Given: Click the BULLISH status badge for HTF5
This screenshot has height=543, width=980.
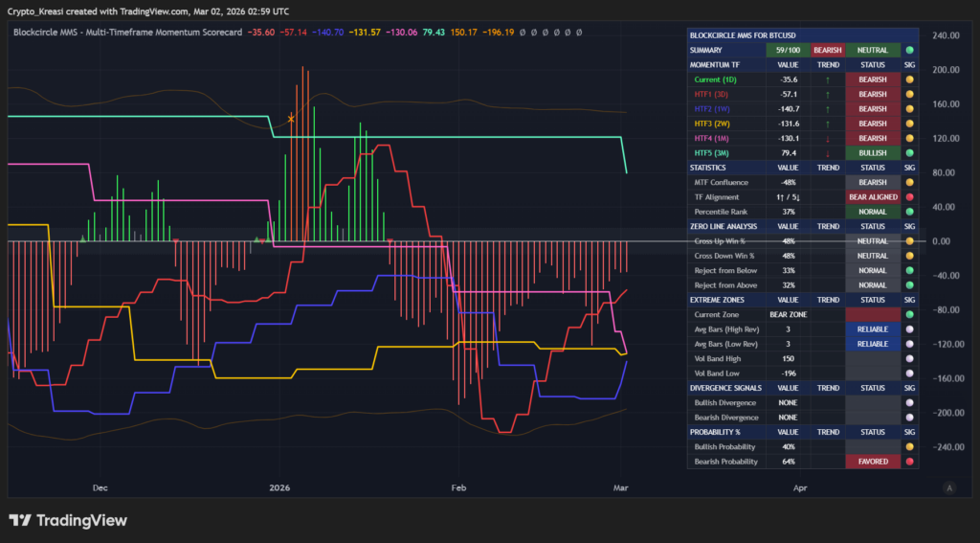Looking at the screenshot, I should click(x=872, y=153).
